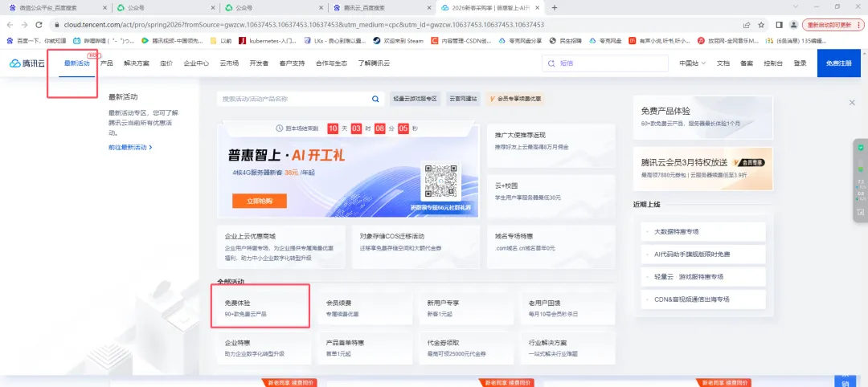
Task: Open the 最新活动 nav menu
Action: pos(77,63)
